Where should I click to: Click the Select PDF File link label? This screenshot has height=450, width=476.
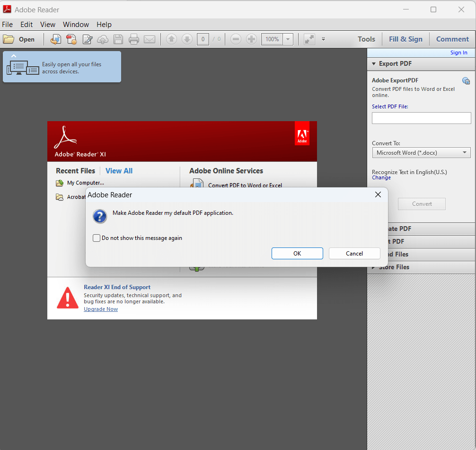390,106
